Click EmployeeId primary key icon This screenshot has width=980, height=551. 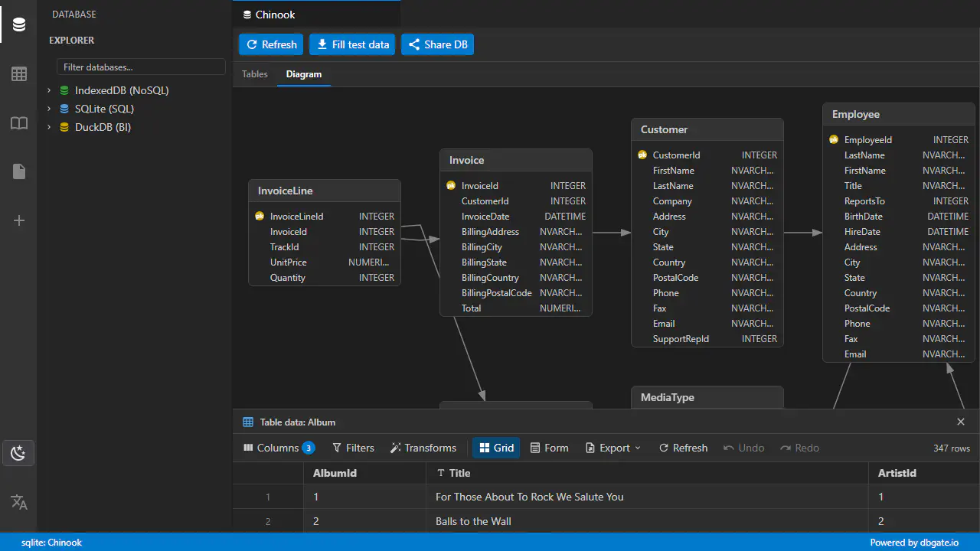(834, 139)
